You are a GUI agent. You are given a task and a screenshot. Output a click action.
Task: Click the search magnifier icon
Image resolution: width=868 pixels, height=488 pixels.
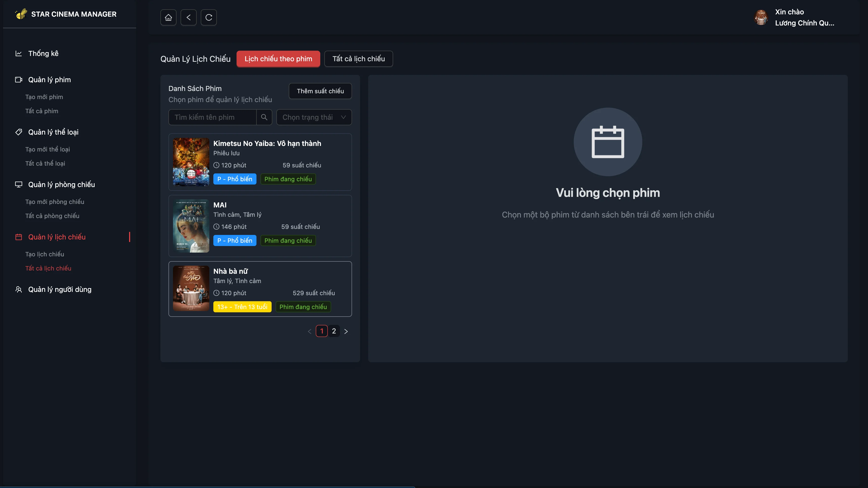pos(264,117)
